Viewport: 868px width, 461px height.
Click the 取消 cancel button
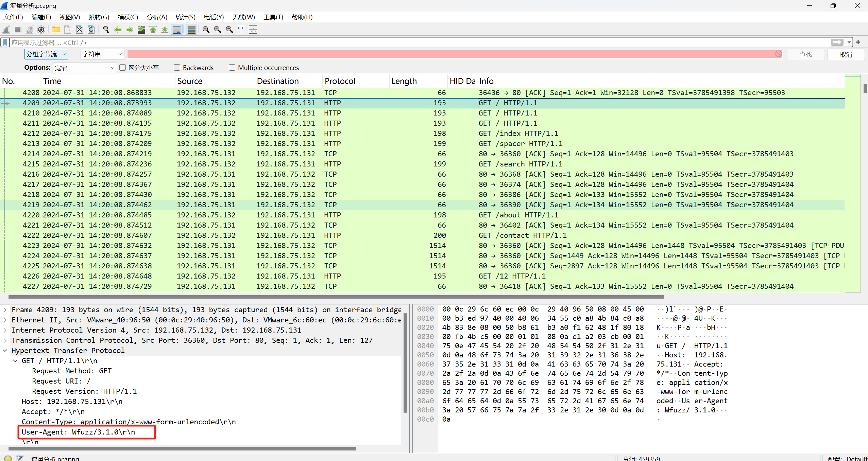846,54
